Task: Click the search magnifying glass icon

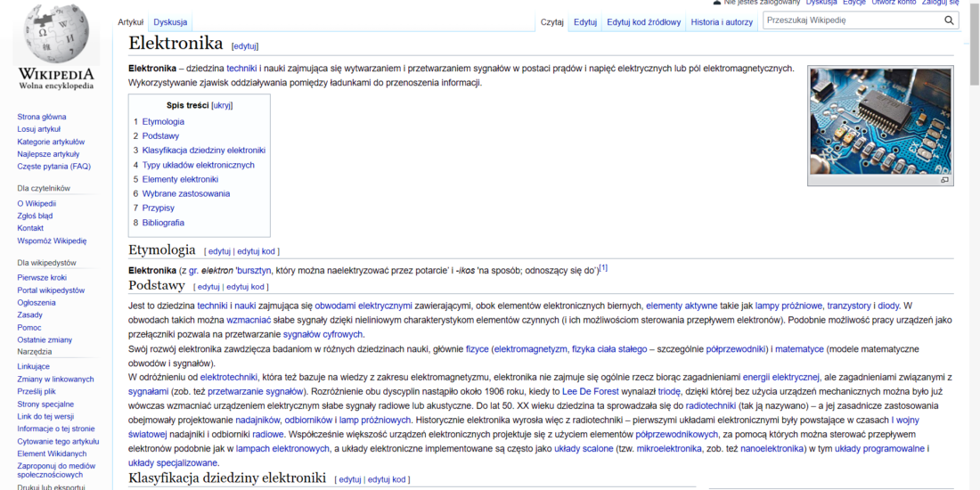Action: (949, 20)
